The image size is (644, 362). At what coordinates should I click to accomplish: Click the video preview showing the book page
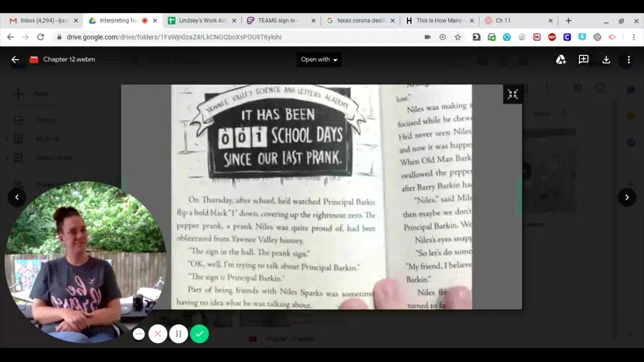pyautogui.click(x=321, y=197)
